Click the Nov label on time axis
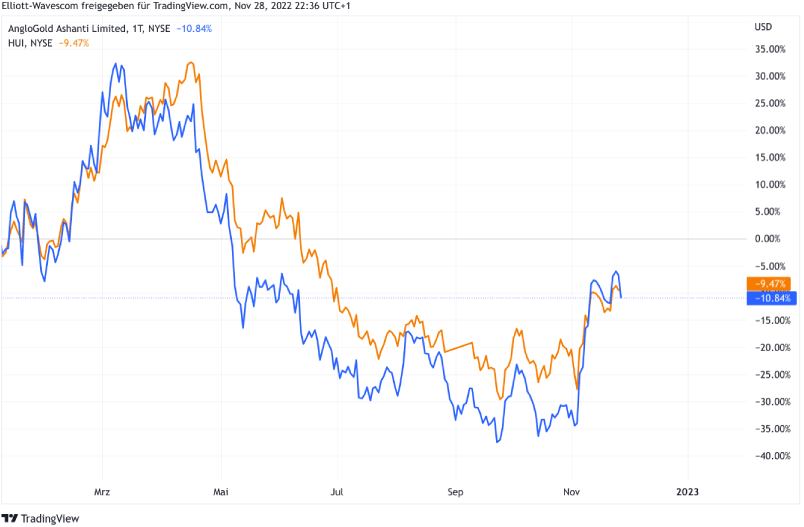Viewport: 804px width, 527px height. [571, 492]
